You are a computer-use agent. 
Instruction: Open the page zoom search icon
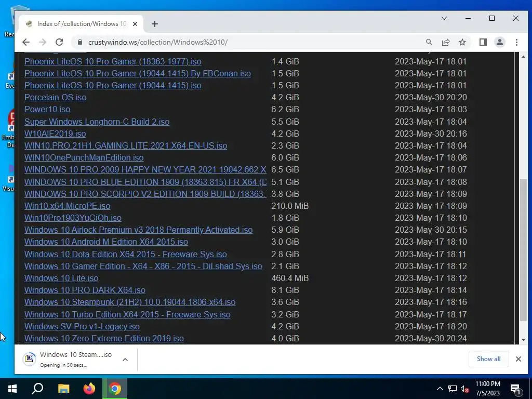429,42
